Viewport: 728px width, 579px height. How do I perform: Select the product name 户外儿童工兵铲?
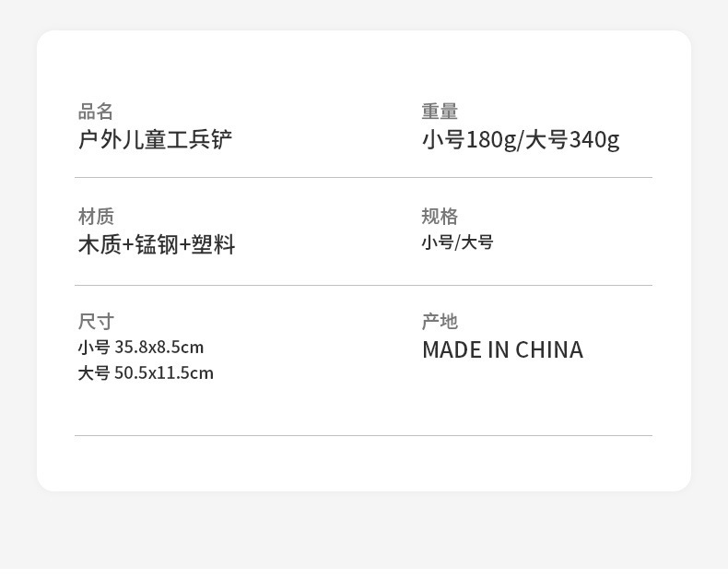coord(155,139)
